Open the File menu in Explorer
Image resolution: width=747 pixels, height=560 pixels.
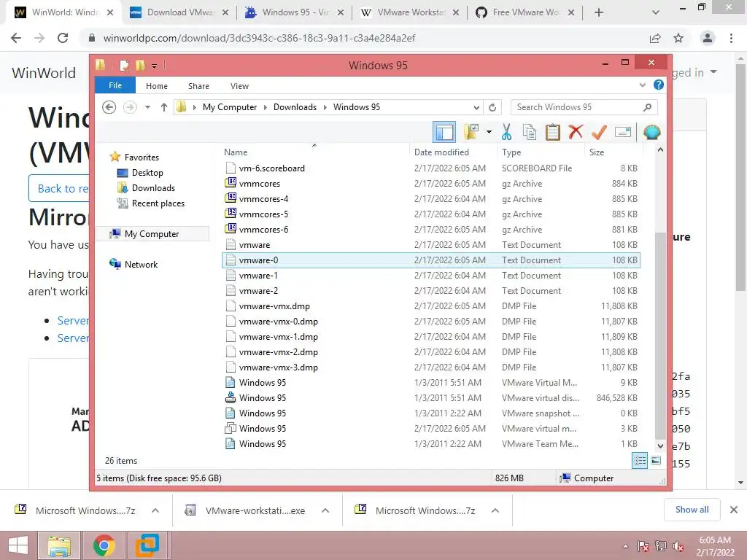[x=115, y=86]
